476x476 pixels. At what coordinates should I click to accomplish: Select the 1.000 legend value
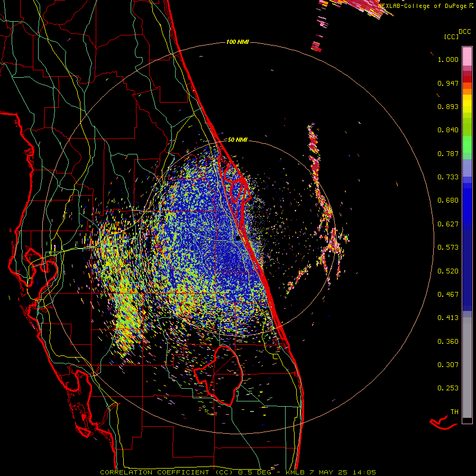[x=448, y=59]
